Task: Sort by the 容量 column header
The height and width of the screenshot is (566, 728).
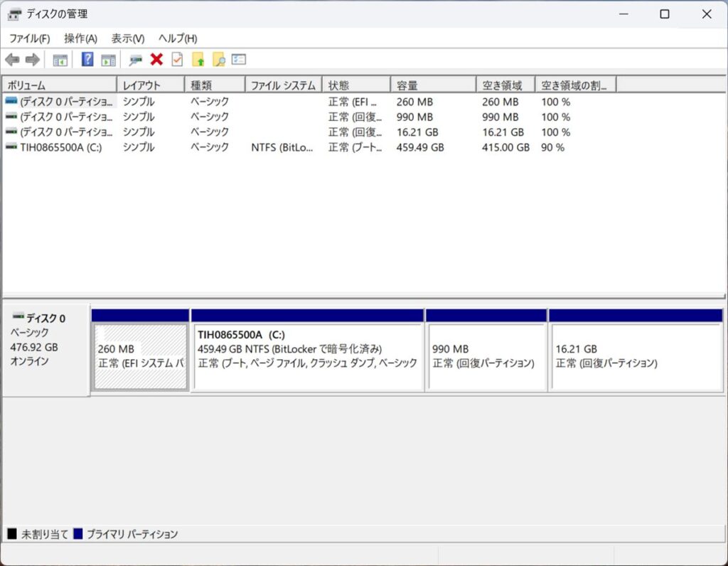Action: [432, 85]
